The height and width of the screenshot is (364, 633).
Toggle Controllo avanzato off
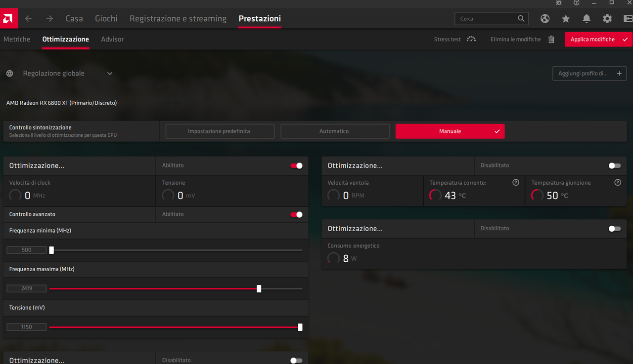296,214
